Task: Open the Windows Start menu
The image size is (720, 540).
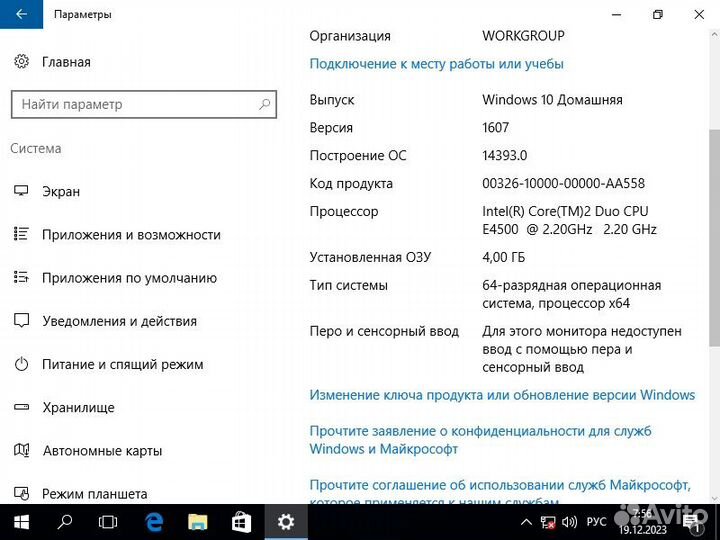Action: tap(21, 522)
